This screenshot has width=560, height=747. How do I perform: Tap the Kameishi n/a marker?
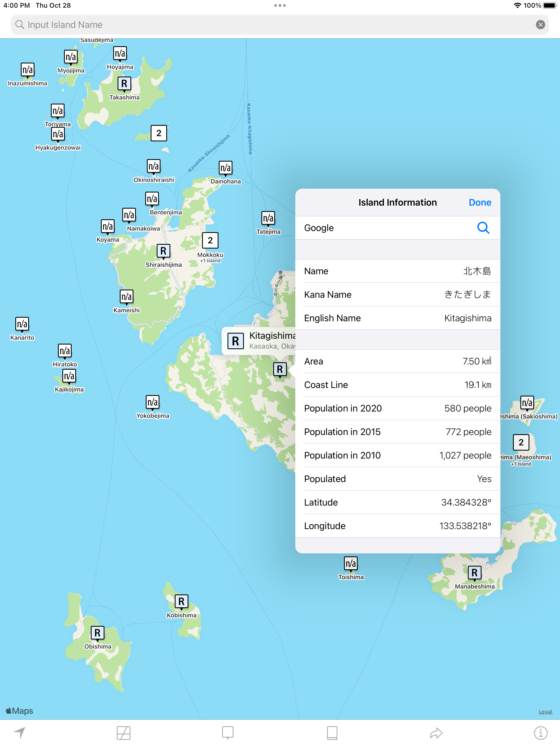click(127, 297)
